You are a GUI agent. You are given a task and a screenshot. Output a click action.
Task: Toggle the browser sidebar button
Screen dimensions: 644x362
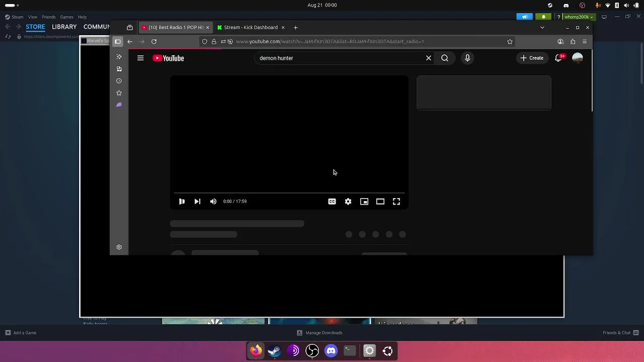(x=118, y=42)
